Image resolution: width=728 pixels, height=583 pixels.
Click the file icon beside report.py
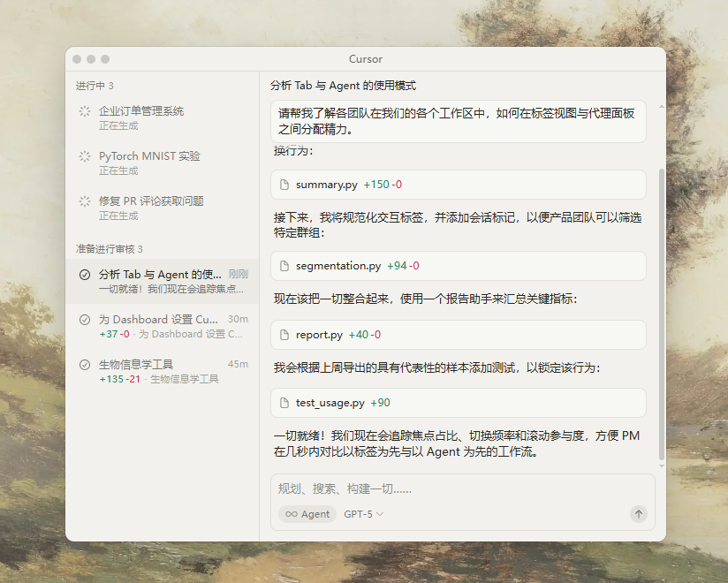click(284, 335)
